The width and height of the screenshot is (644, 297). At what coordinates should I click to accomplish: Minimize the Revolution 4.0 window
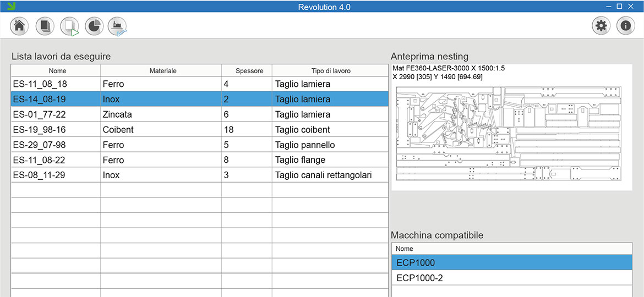[609, 5]
